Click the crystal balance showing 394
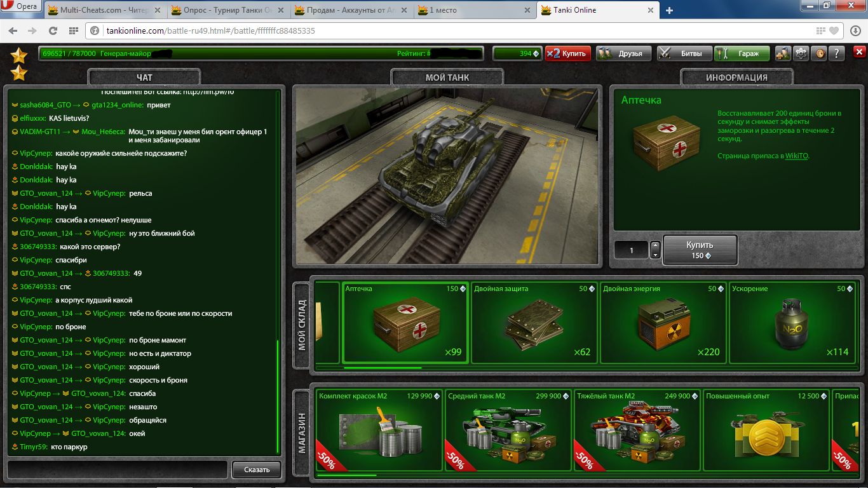The image size is (868, 488). coord(517,53)
